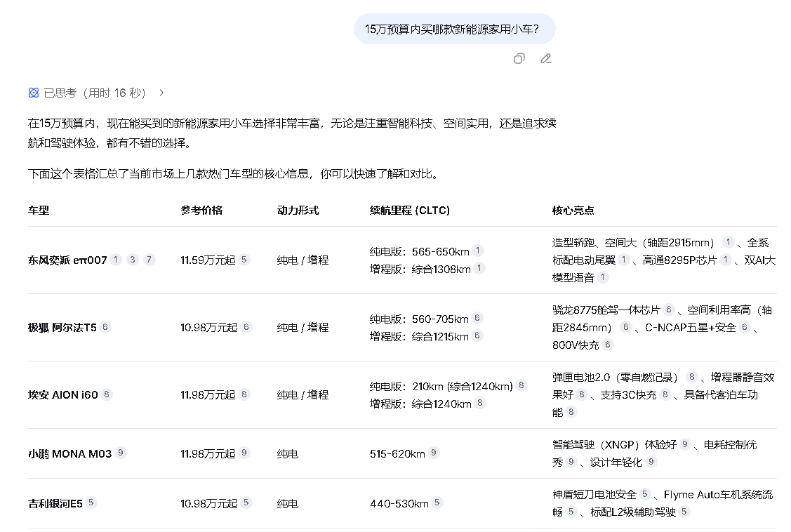Edit the user message with the pencil icon
Screen dimensions: 791x532
coord(546,58)
